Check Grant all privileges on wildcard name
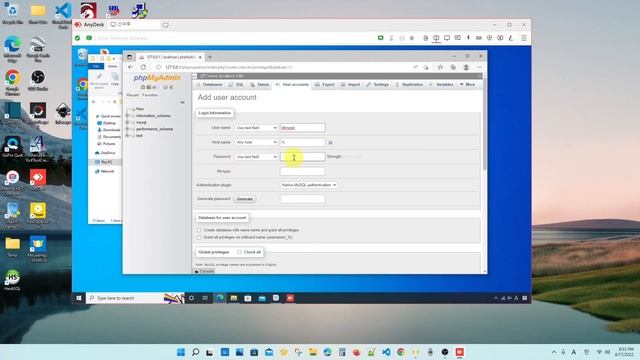 pos(199,237)
